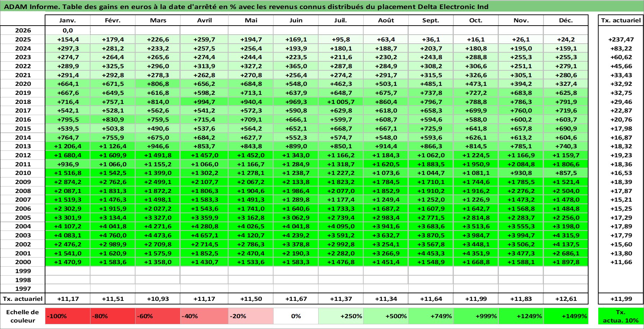This screenshot has height=329, width=644.
Task: Click the +83,22 actuarial rate value
Action: pos(621,48)
